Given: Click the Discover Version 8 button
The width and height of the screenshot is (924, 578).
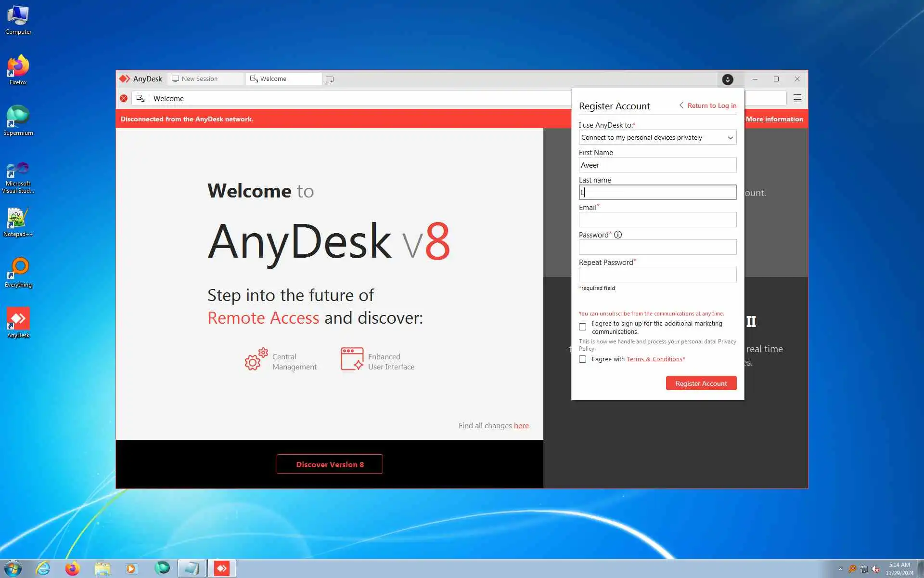Looking at the screenshot, I should pos(330,464).
